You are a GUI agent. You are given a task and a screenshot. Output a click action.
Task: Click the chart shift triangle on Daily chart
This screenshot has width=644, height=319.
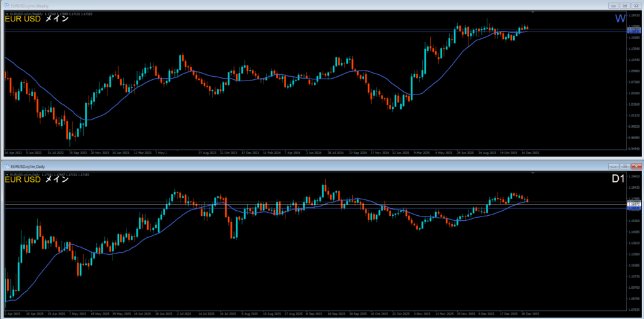pyautogui.click(x=533, y=172)
